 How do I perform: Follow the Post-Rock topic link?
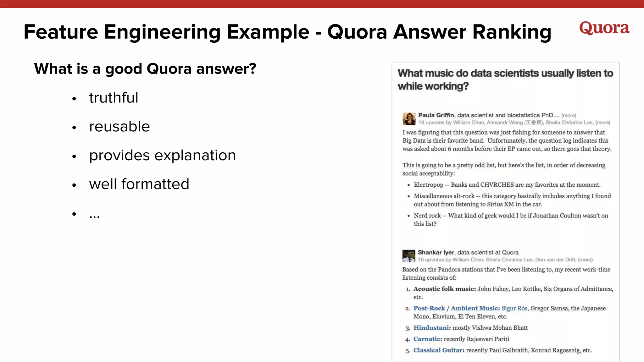coord(429,308)
